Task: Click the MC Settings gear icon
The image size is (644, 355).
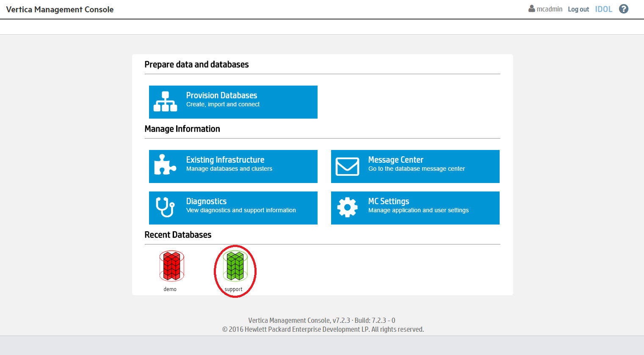Action: point(347,207)
